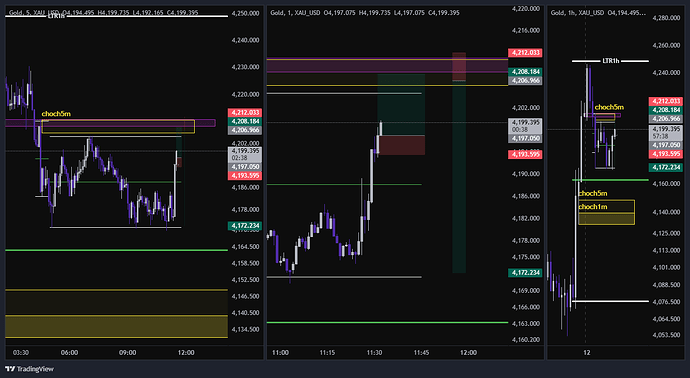
Task: Click green 4,172.234 label on 1-minute chart
Action: click(525, 272)
